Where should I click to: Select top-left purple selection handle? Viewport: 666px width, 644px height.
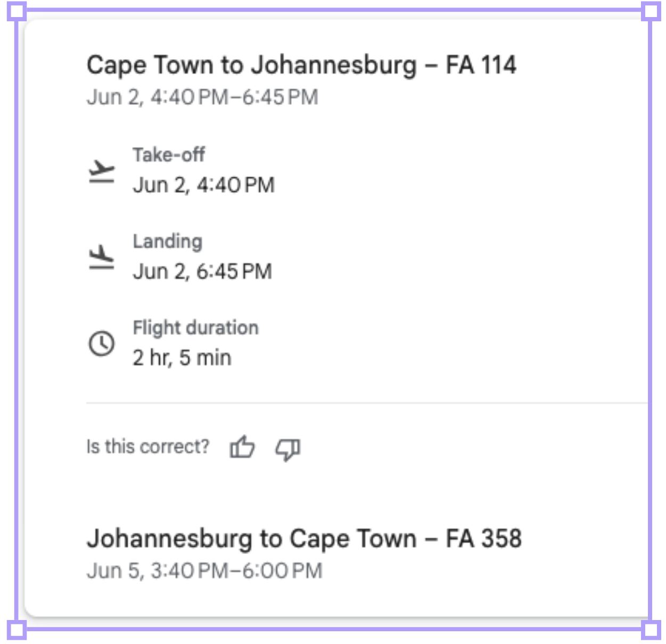point(17,12)
